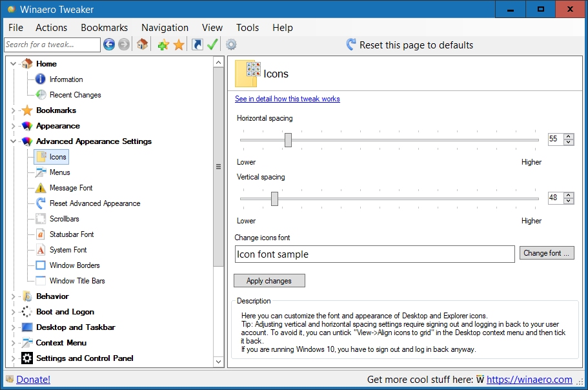Open the Help menu

[x=283, y=28]
